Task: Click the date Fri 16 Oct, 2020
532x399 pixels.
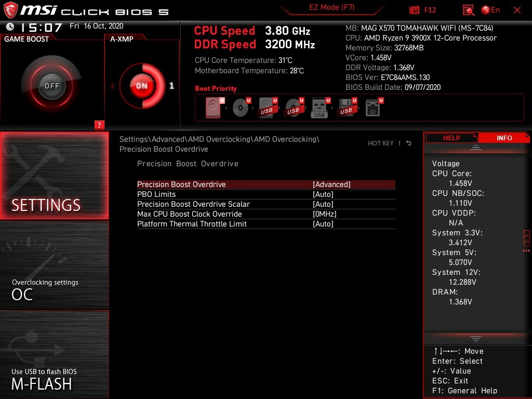Action: click(x=96, y=26)
